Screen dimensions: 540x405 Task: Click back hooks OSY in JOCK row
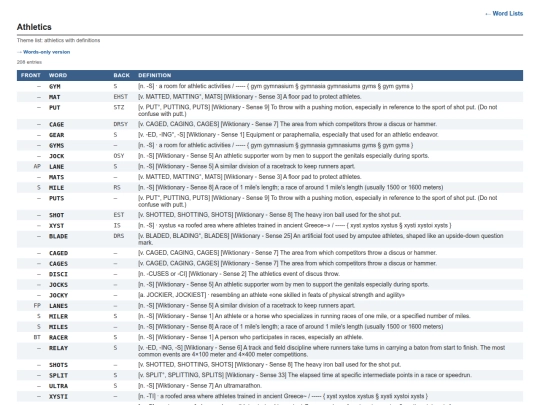(119, 156)
